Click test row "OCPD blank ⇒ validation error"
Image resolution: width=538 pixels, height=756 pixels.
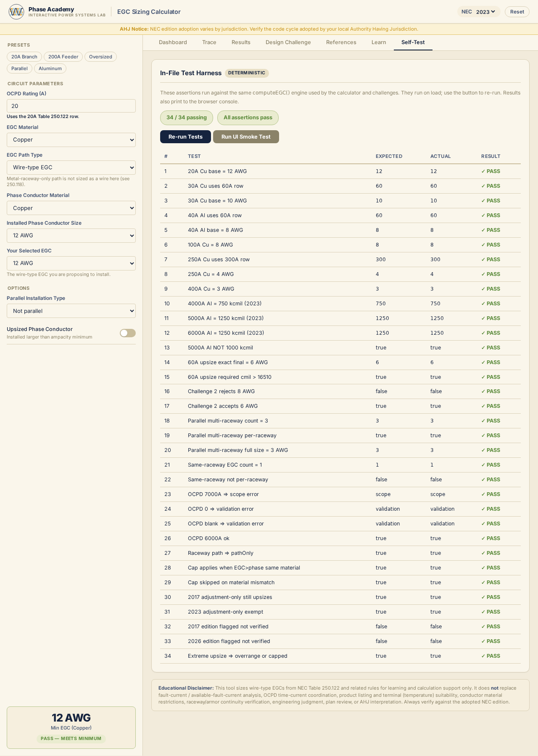pyautogui.click(x=340, y=524)
